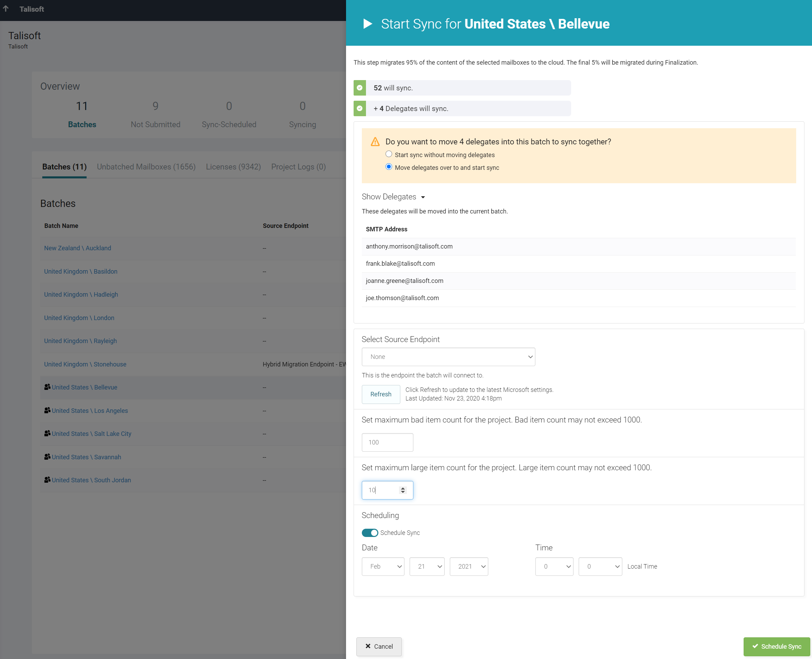
Task: Filter overview by Syncing
Action: [302, 114]
